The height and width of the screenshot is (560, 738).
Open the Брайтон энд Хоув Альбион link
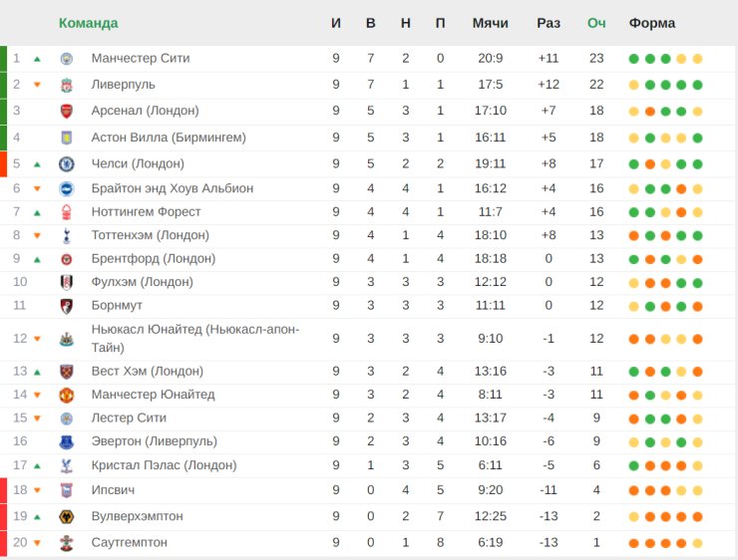pyautogui.click(x=172, y=188)
